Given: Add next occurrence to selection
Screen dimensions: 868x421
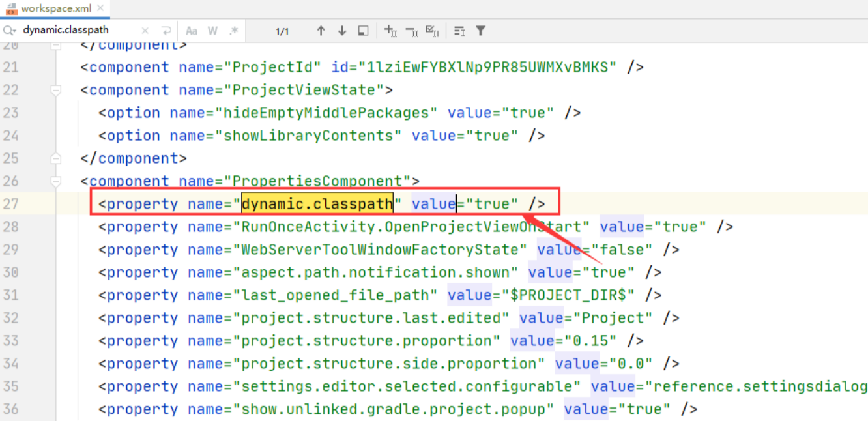Looking at the screenshot, I should (x=390, y=30).
